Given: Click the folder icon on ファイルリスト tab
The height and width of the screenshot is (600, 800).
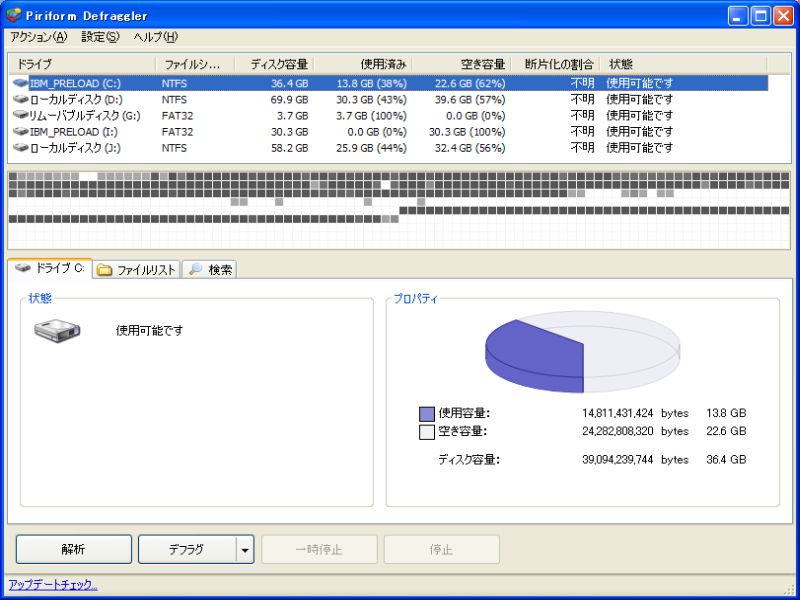Looking at the screenshot, I should point(105,270).
